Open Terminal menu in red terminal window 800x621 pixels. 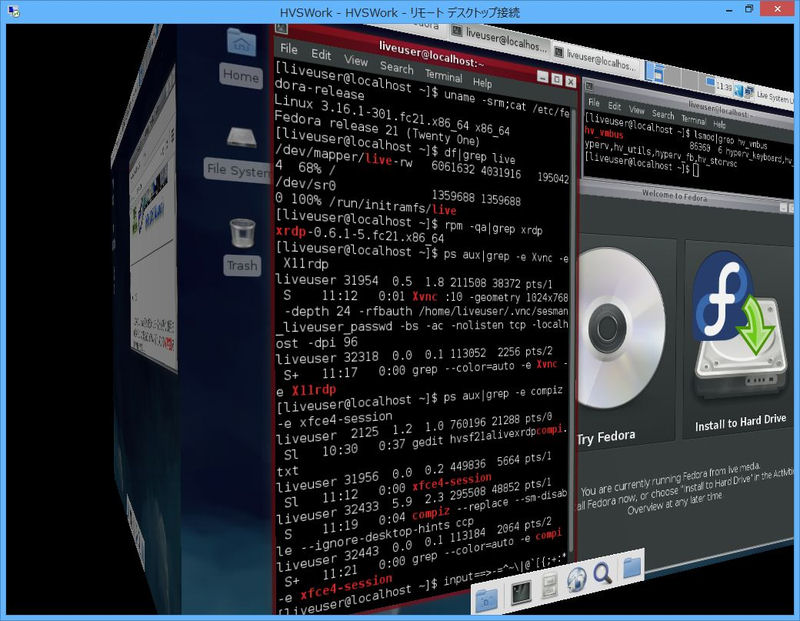click(443, 76)
